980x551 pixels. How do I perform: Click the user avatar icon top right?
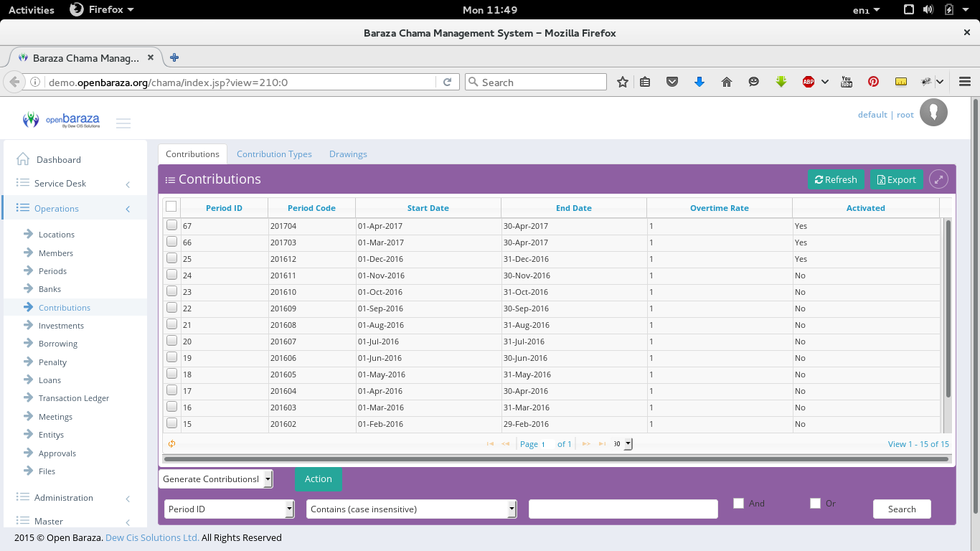pos(933,113)
